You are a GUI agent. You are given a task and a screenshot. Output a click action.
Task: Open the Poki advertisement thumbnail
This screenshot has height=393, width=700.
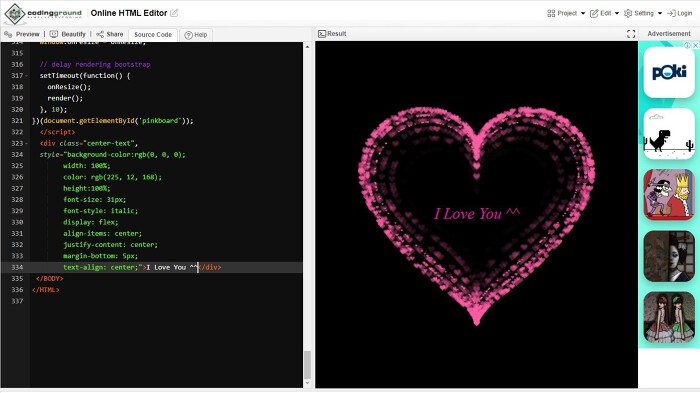(x=669, y=72)
